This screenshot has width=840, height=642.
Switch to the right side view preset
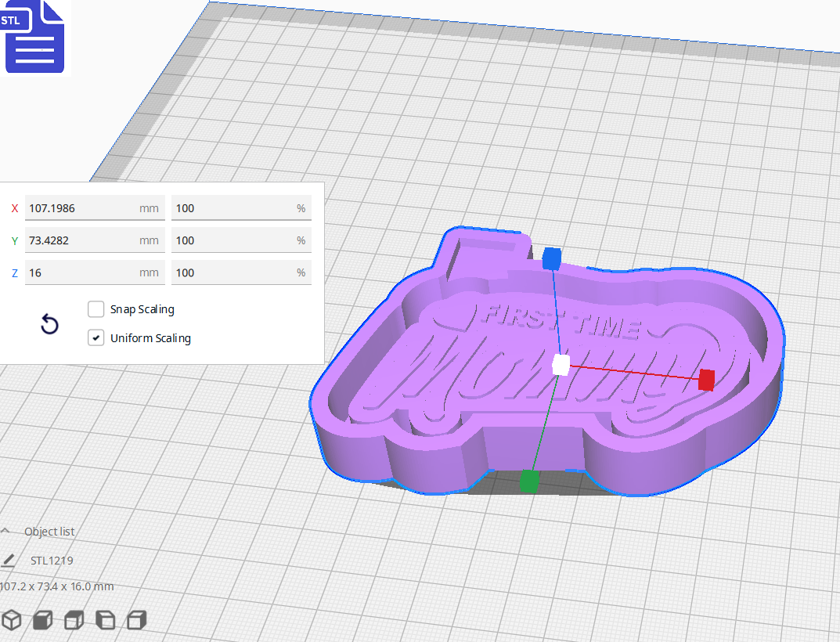pyautogui.click(x=137, y=620)
